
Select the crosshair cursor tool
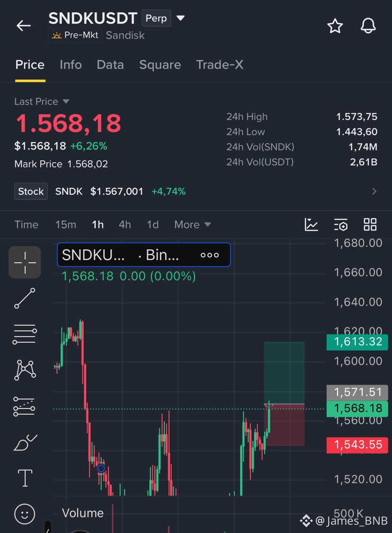[x=25, y=262]
